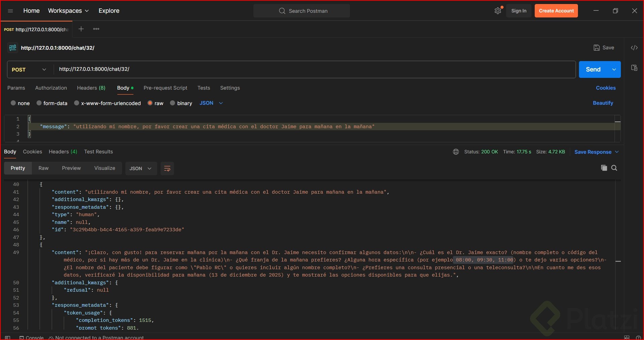The height and width of the screenshot is (340, 644).
Task: Copy response body with the copy icon
Action: [604, 168]
